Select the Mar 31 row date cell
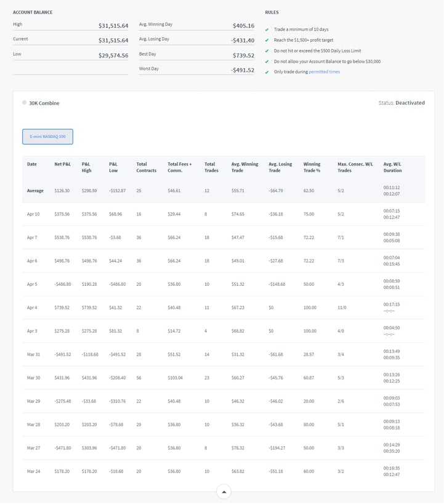 coord(33,354)
